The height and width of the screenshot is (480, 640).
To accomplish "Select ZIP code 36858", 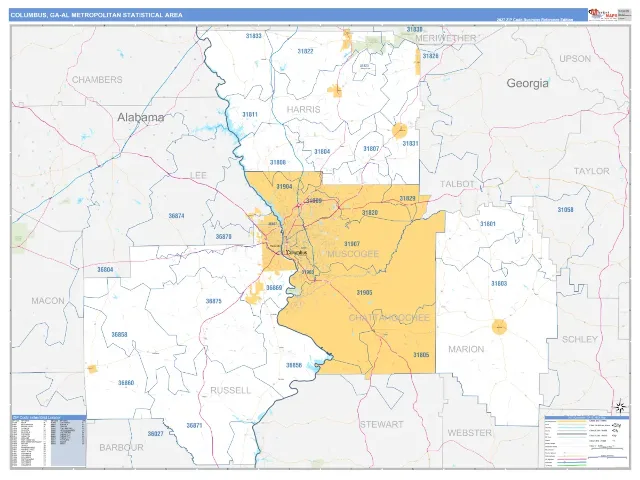I will pyautogui.click(x=119, y=335).
